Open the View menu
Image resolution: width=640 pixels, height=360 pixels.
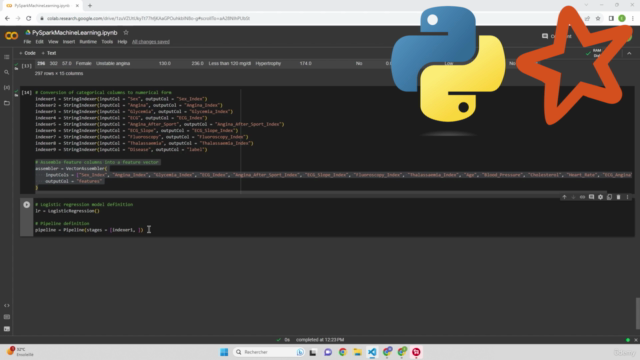coord(53,42)
